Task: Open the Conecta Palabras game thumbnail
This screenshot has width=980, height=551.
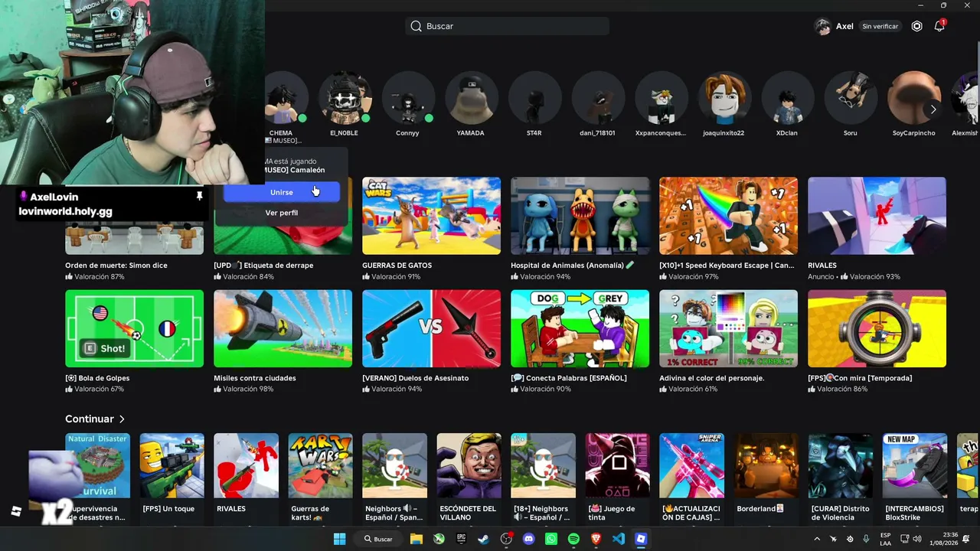Action: (580, 328)
